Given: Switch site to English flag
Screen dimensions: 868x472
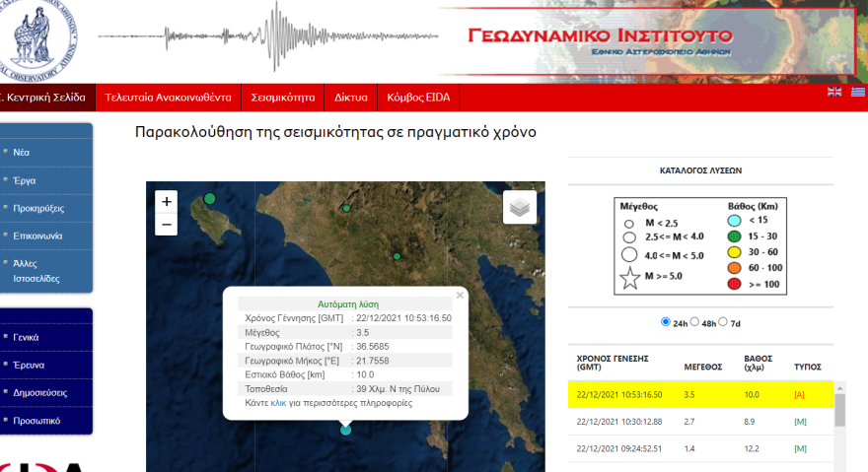Looking at the screenshot, I should pos(834,92).
